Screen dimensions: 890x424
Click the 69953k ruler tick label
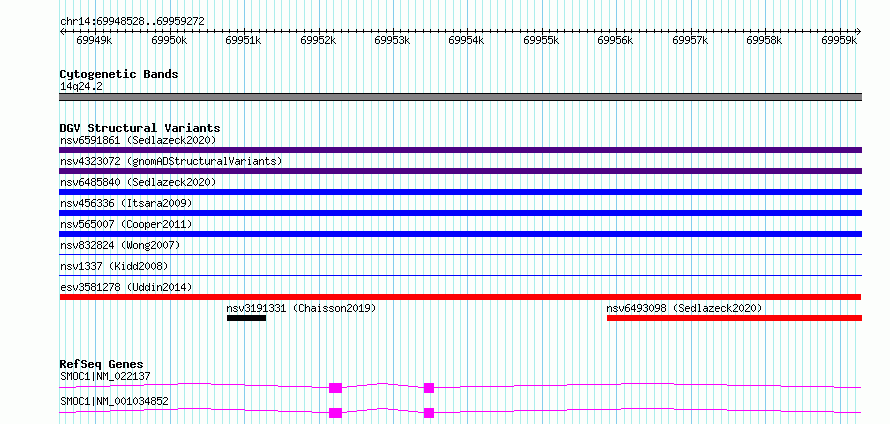click(x=392, y=41)
